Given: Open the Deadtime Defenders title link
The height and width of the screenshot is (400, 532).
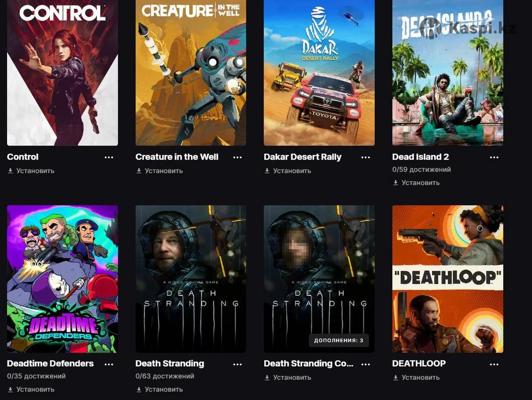Looking at the screenshot, I should (x=51, y=364).
